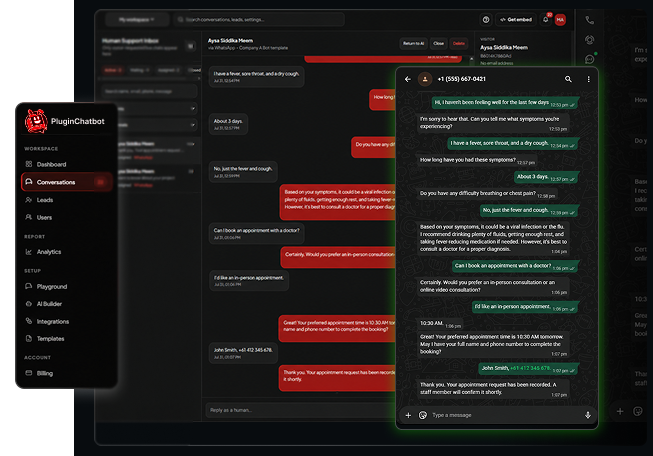Click 'No, just the fever and cough.' in dashboard chat

[243, 172]
